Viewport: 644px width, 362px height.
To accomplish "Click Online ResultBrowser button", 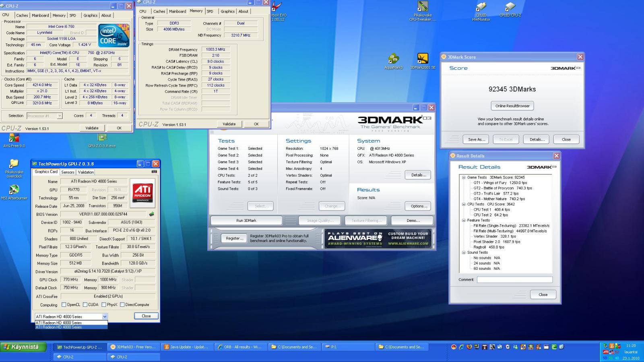I will click(x=512, y=106).
